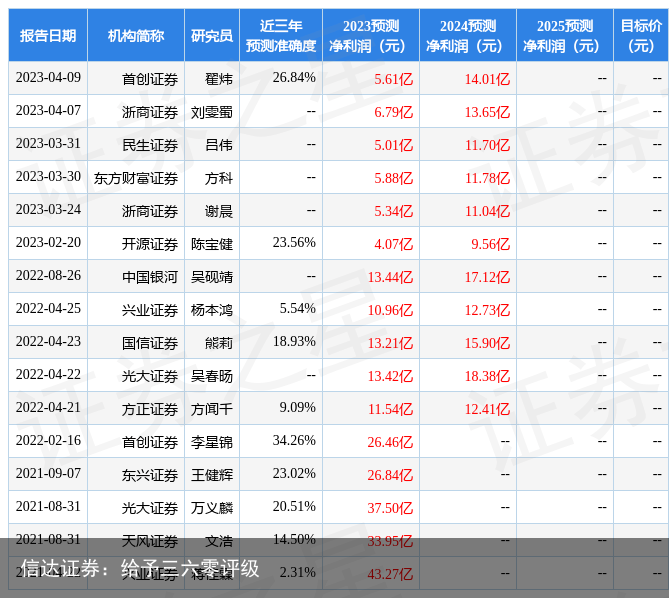Image resolution: width=669 pixels, height=598 pixels.
Task: Click accuracy value 26.84%
Action: 294,78
